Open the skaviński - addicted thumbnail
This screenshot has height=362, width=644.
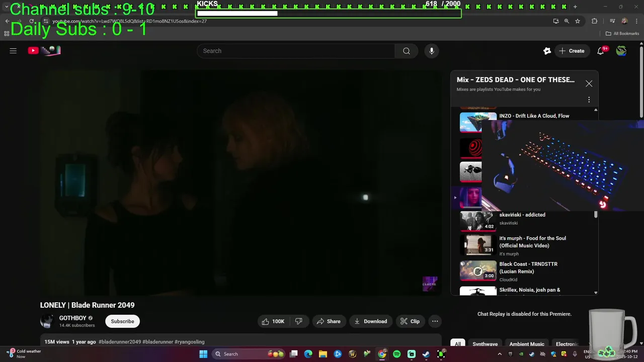pyautogui.click(x=478, y=221)
